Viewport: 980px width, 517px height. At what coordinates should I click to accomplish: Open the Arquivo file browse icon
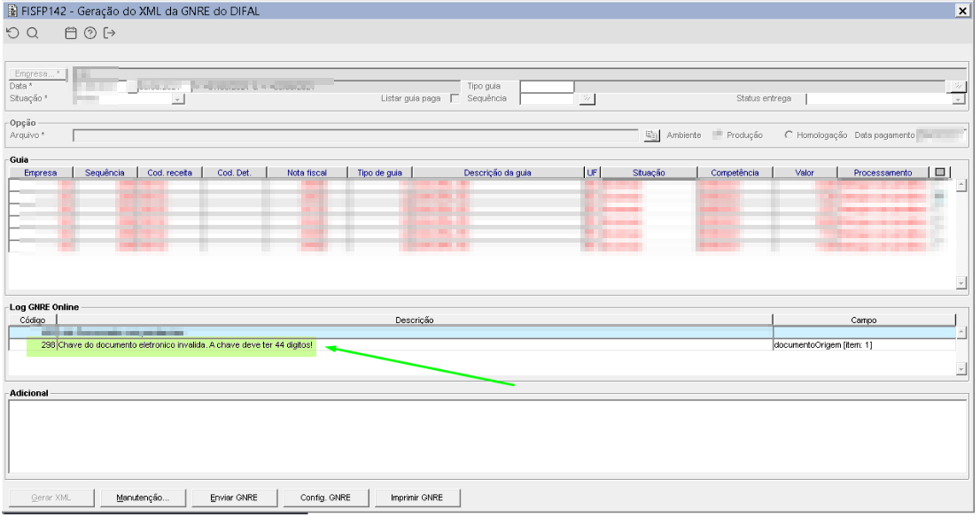pyautogui.click(x=651, y=135)
